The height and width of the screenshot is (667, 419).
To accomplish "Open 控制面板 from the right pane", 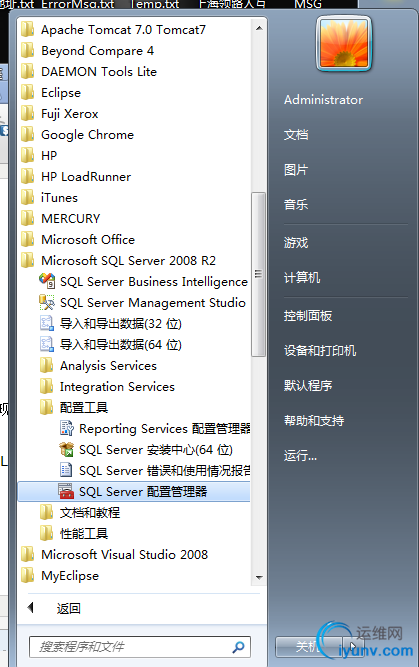I will pos(308,316).
